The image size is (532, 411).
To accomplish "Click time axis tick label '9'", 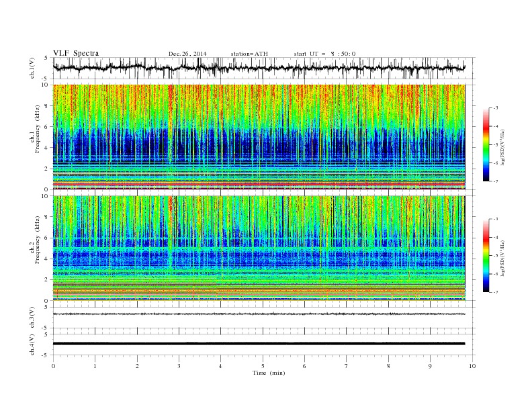I will (430, 366).
